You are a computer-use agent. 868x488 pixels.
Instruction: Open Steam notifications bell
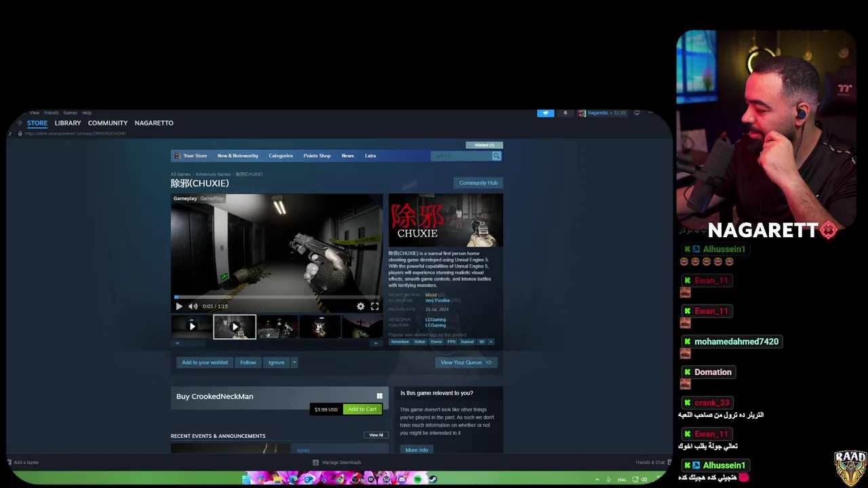565,113
